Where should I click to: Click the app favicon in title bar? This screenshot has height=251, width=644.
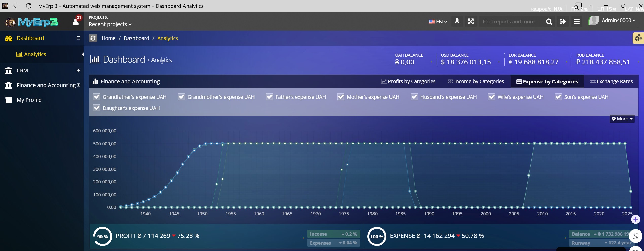coord(5,6)
